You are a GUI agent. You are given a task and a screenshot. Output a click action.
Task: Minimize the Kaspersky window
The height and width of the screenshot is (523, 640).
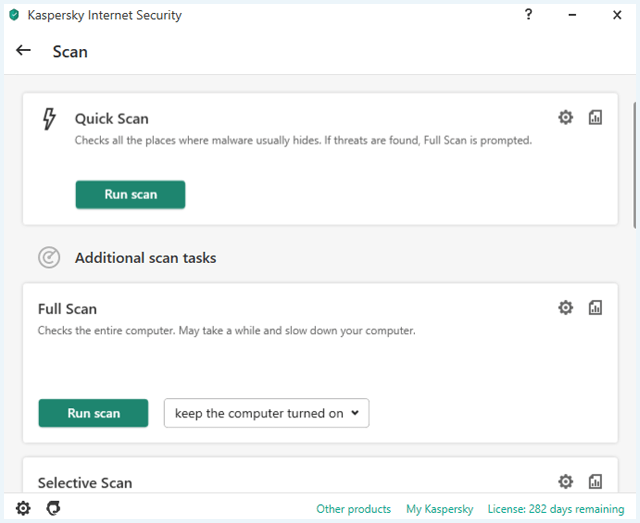[572, 15]
